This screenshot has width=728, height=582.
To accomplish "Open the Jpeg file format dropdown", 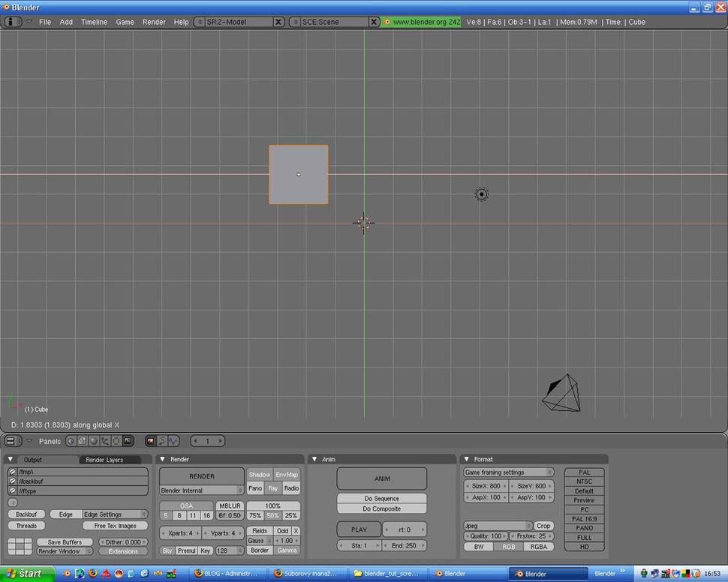I will [498, 526].
